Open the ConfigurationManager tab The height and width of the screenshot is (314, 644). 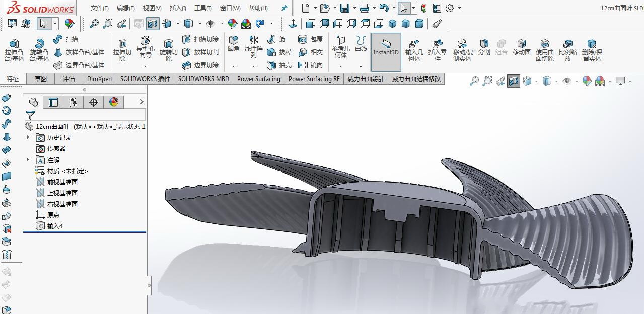pyautogui.click(x=74, y=102)
